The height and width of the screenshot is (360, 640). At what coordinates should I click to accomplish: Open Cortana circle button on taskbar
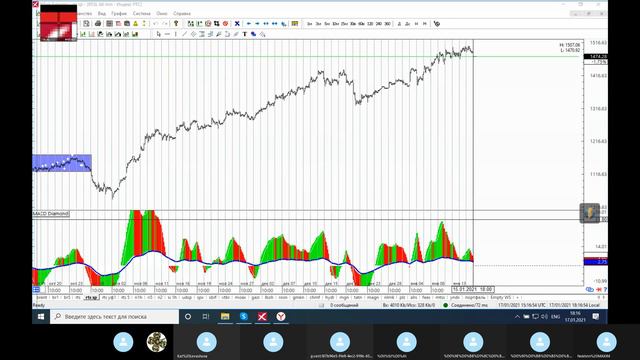coord(188,317)
